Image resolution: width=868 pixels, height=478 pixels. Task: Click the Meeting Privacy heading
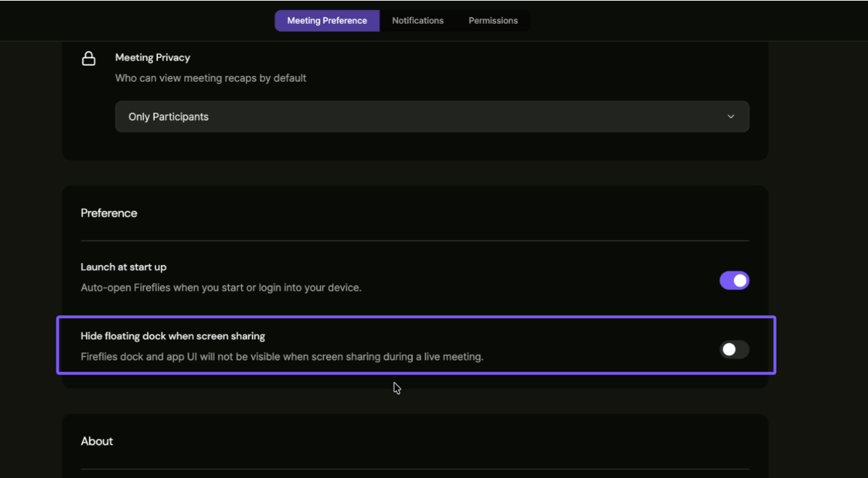pos(152,57)
